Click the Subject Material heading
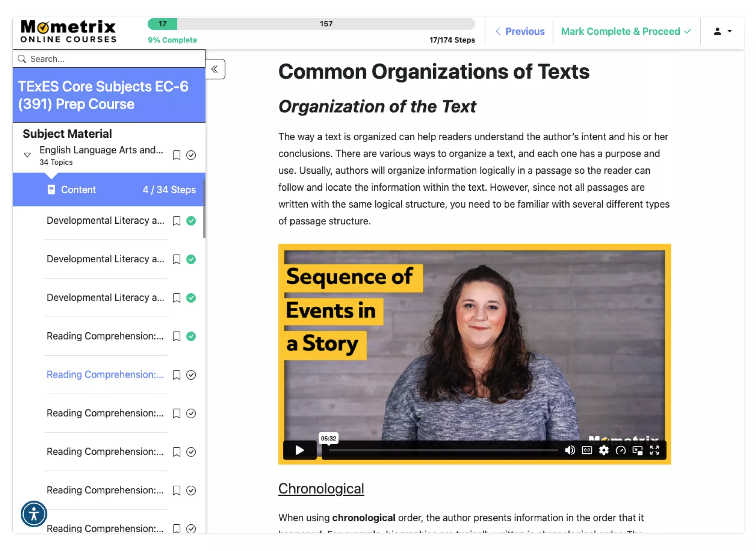 pos(67,134)
